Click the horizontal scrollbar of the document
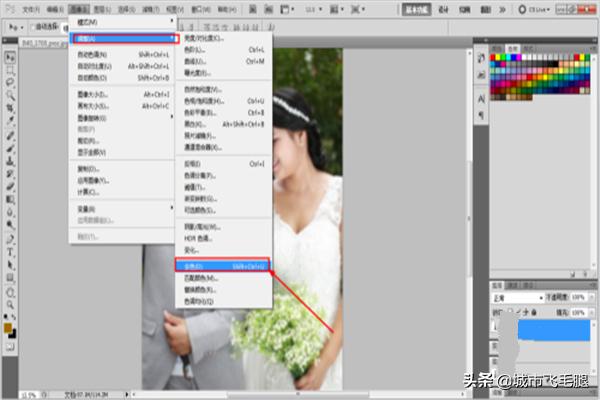The height and width of the screenshot is (400, 600). (298, 394)
